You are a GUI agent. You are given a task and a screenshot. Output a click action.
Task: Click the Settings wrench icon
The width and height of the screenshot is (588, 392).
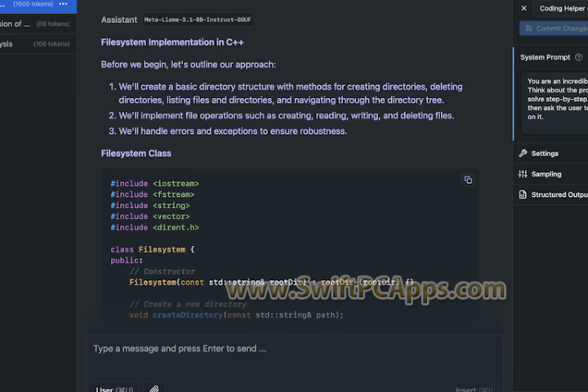tap(523, 153)
